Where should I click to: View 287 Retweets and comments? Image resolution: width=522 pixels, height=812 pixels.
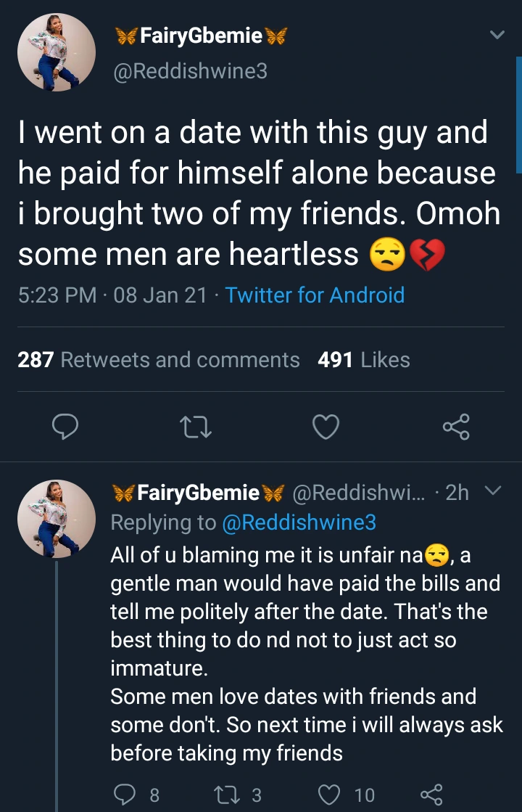click(158, 360)
